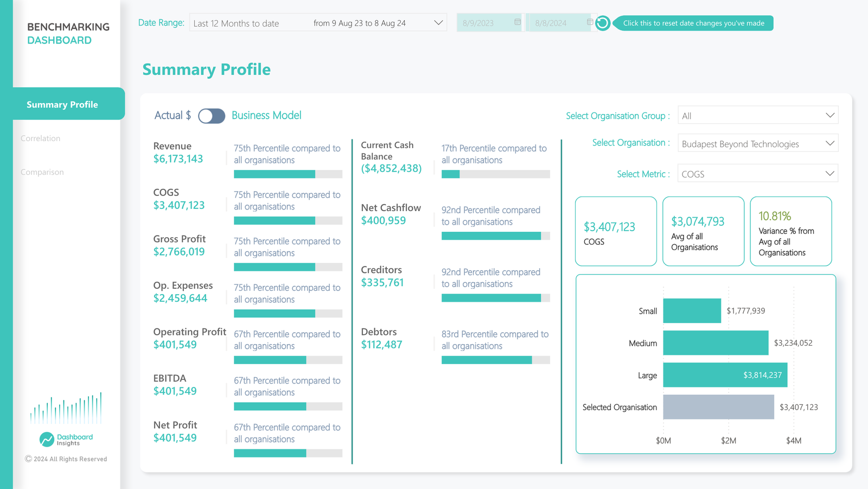Switch to the Summary Profile tab
This screenshot has height=489, width=868.
click(x=62, y=104)
